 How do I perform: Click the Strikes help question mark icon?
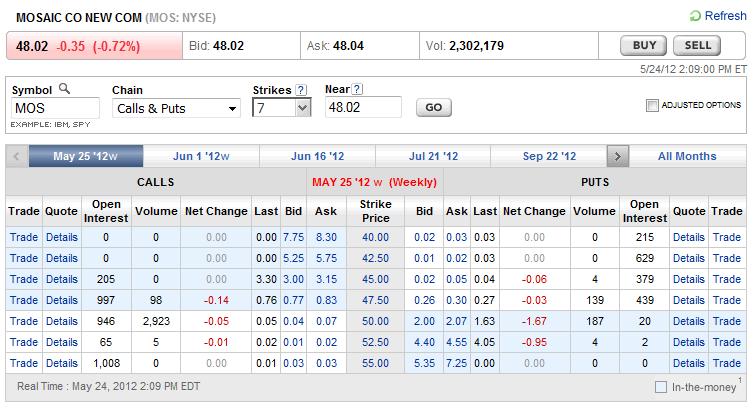pyautogui.click(x=301, y=90)
